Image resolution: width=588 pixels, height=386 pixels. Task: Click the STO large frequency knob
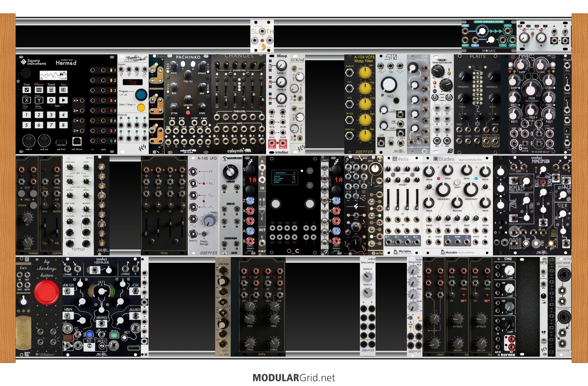click(389, 84)
